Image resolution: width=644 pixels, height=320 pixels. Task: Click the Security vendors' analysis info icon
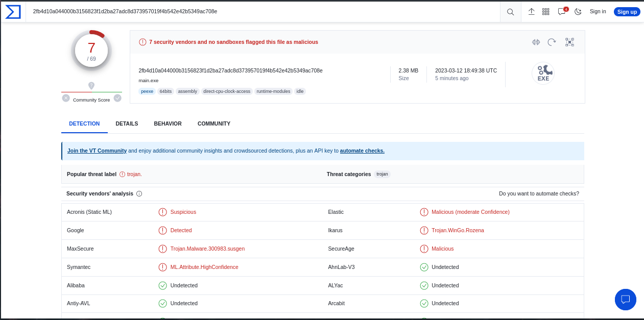[x=139, y=194]
